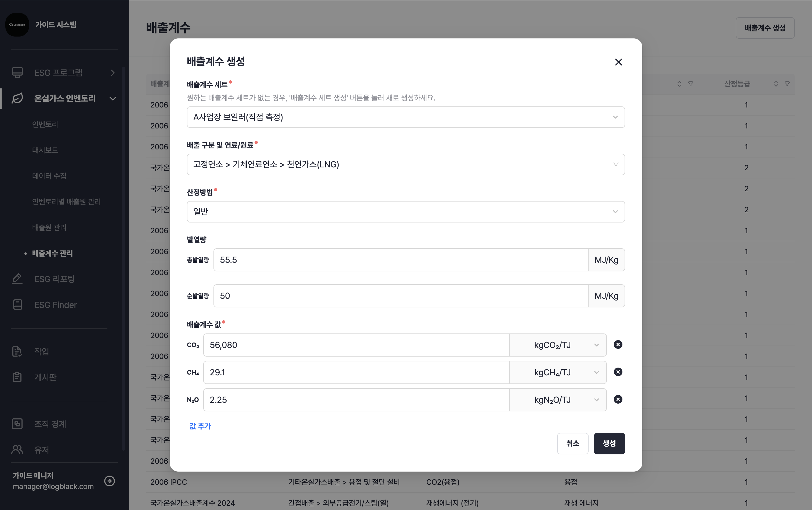Viewport: 812px width, 510px height.
Task: Change the kgCO₂/TJ unit selector
Action: [557, 345]
